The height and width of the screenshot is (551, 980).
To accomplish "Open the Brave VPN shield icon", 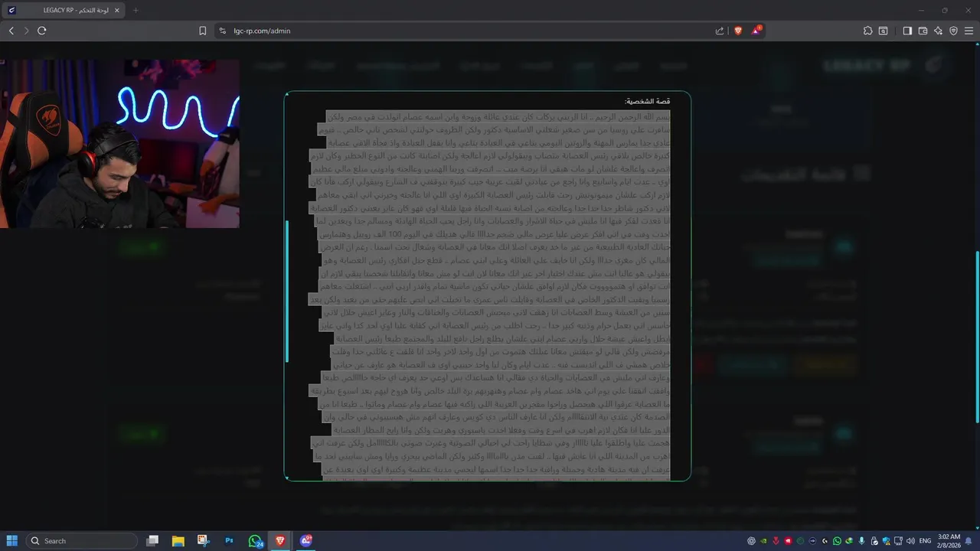I will coord(953,31).
